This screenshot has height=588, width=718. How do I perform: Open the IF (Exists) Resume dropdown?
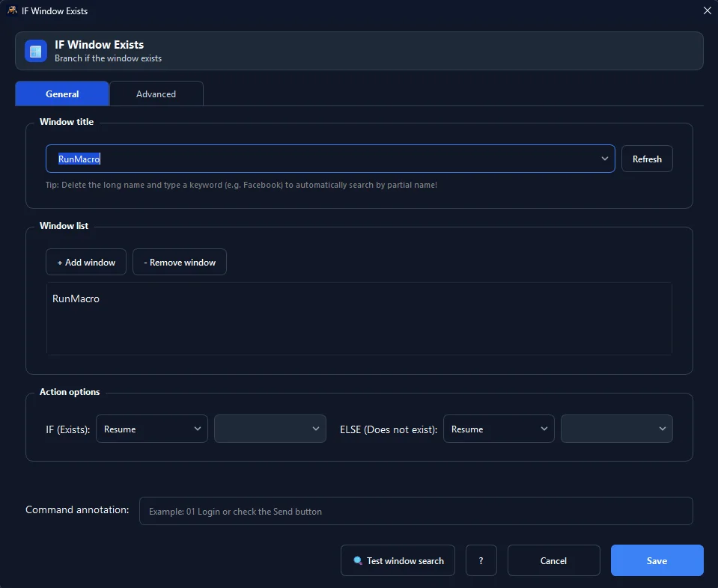[x=151, y=429]
